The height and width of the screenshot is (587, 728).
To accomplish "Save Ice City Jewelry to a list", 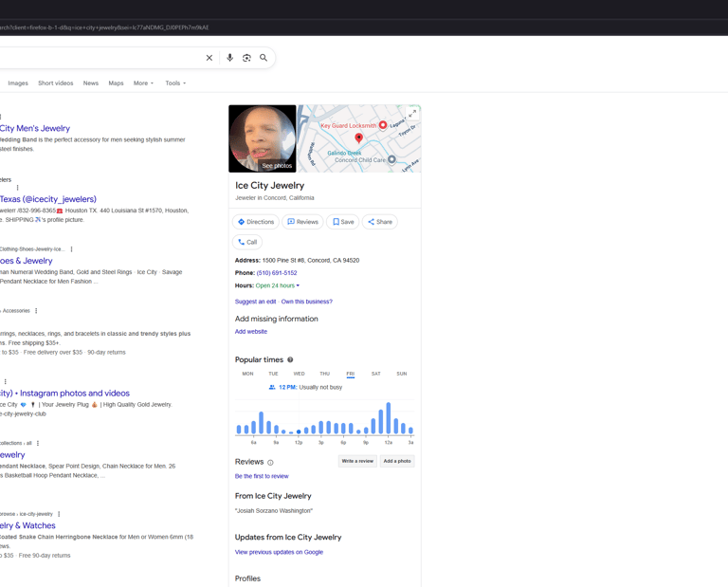I will (x=343, y=222).
